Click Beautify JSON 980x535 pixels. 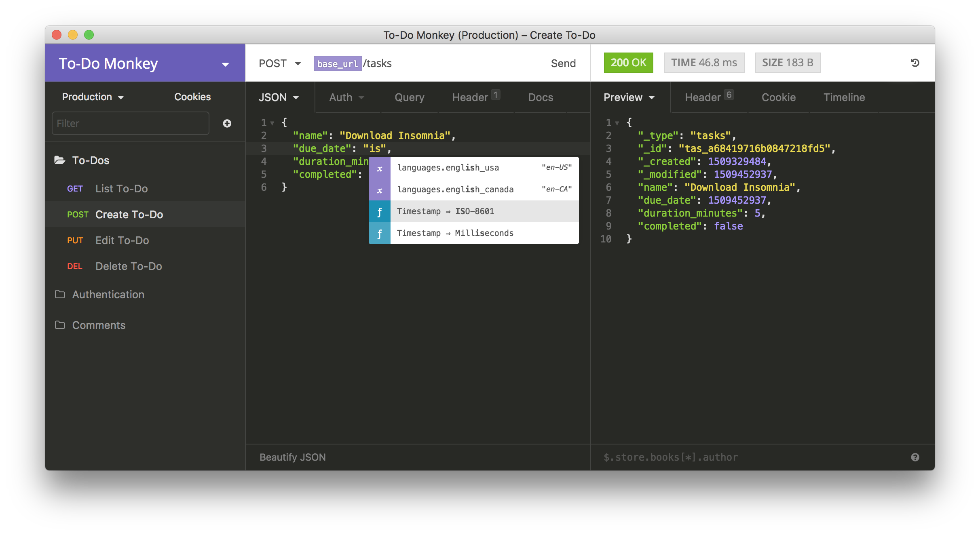tap(292, 457)
